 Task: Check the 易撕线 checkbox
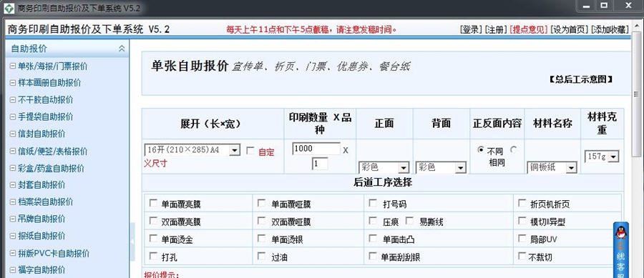tap(409, 221)
